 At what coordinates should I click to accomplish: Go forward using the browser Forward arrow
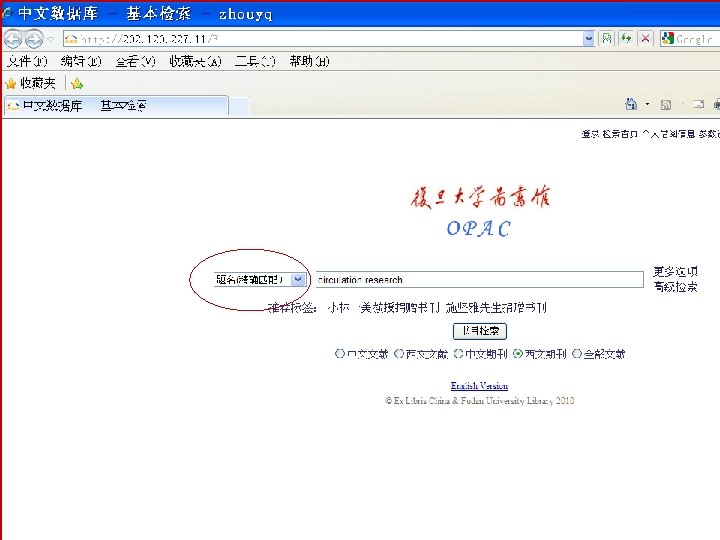click(x=34, y=39)
